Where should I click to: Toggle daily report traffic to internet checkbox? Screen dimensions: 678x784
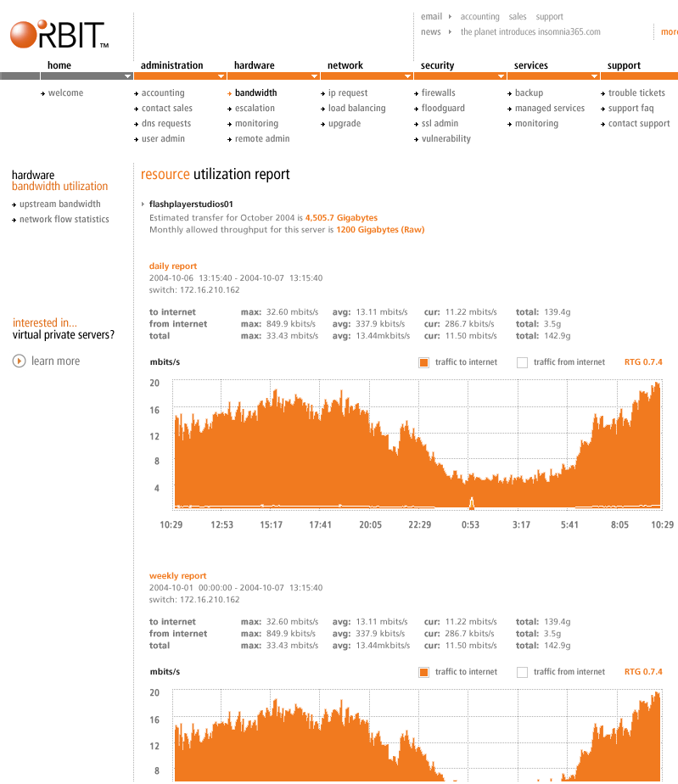point(424,362)
